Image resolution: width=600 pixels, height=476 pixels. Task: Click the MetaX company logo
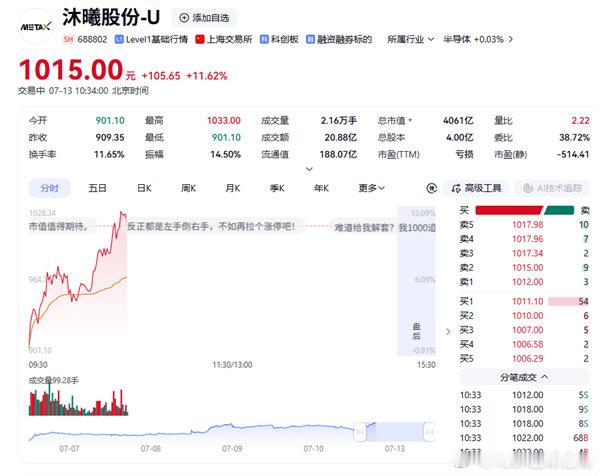[x=36, y=27]
